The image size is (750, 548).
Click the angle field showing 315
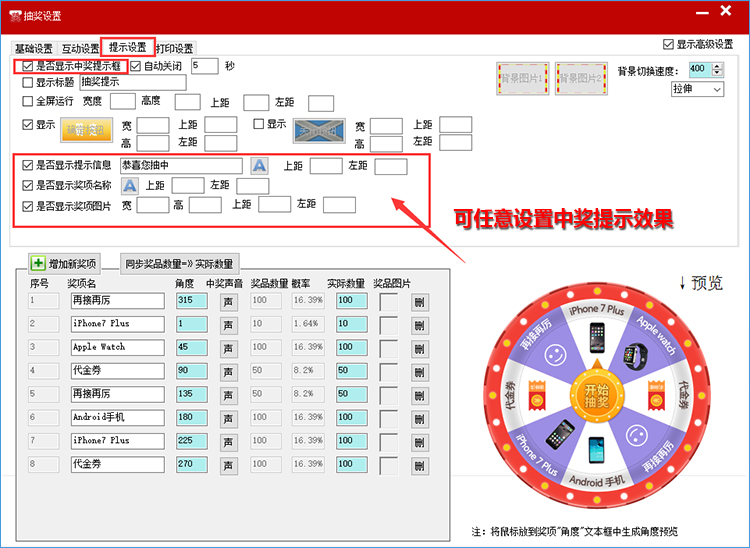tap(189, 300)
